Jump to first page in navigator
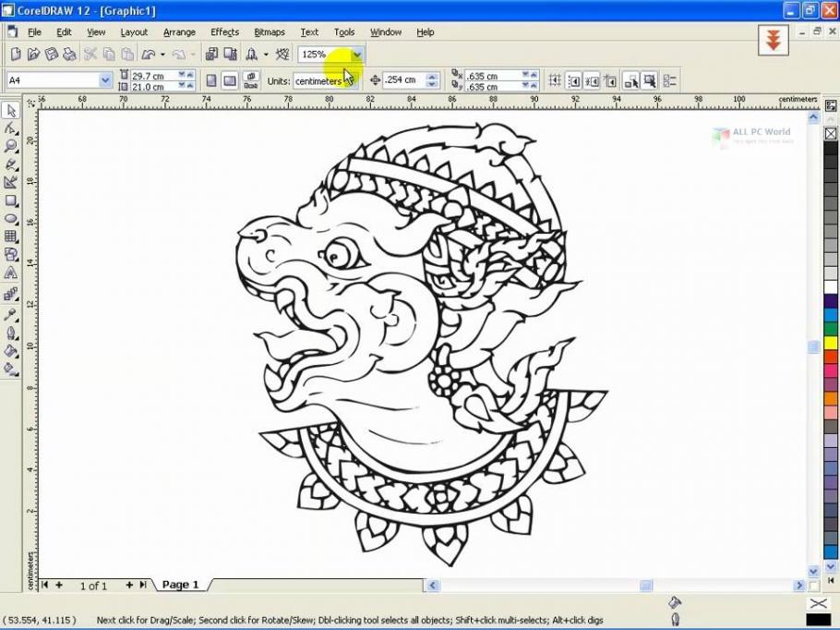 click(44, 585)
